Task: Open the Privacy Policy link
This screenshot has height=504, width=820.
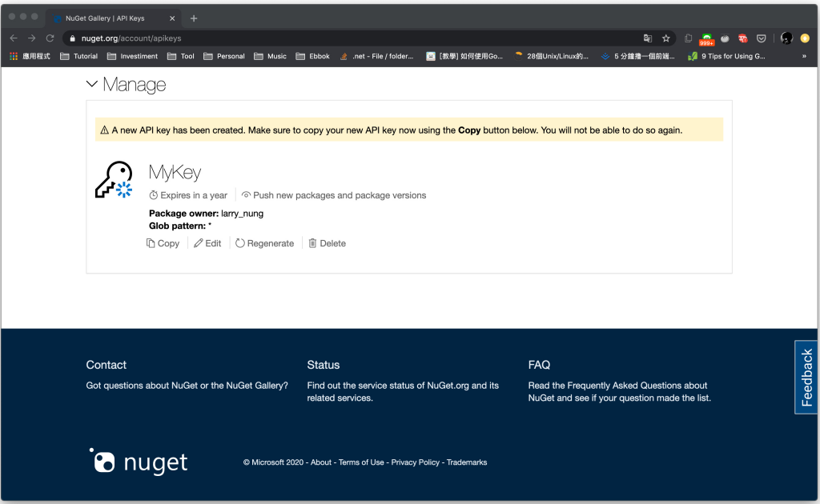Action: pos(416,462)
